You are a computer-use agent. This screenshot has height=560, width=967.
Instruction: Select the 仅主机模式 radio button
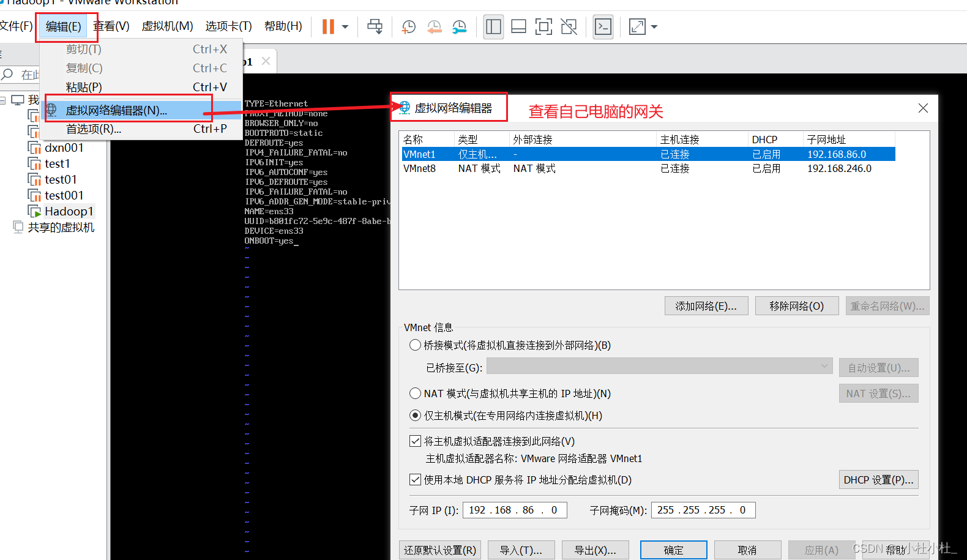coord(415,416)
